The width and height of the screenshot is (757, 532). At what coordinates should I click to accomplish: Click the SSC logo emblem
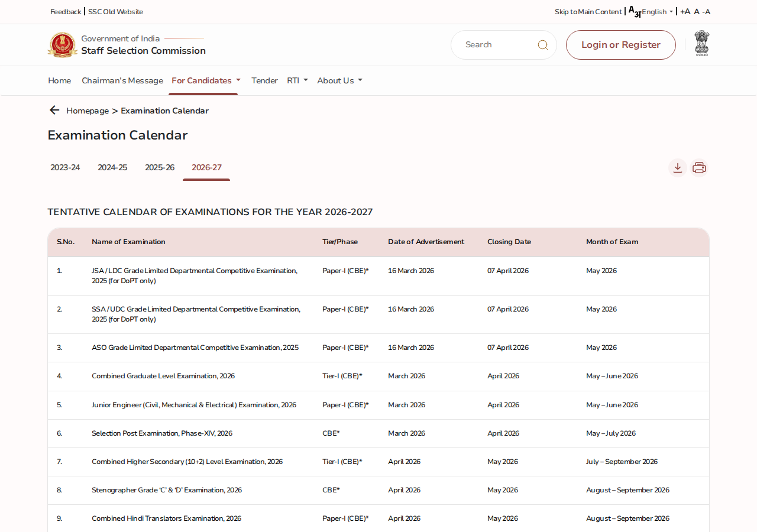click(62, 45)
